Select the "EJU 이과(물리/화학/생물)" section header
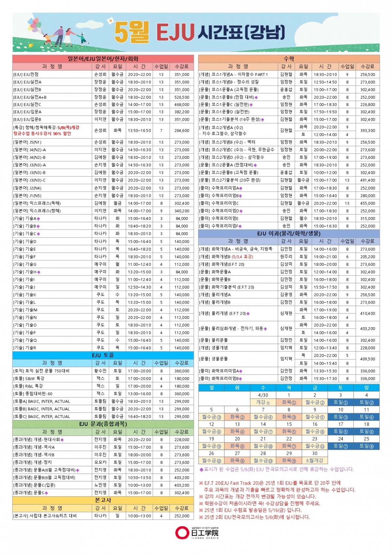 point(289,233)
